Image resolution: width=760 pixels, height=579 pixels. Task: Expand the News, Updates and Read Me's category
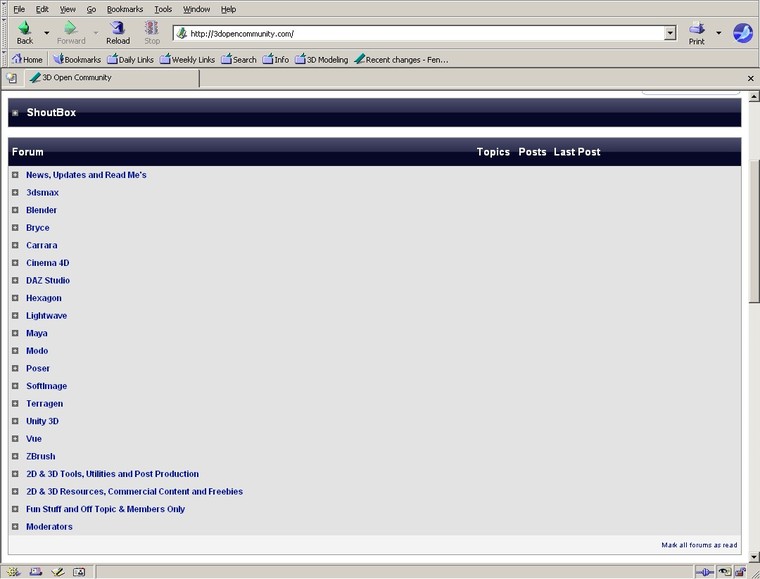click(x=15, y=175)
